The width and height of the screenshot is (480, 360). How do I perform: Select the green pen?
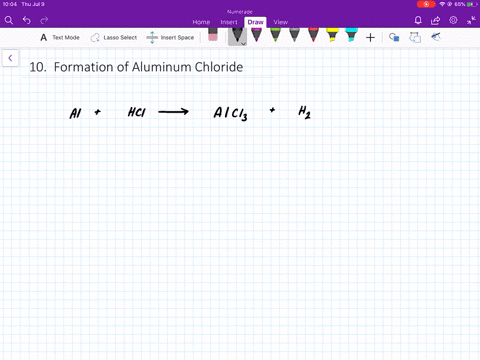click(x=275, y=35)
